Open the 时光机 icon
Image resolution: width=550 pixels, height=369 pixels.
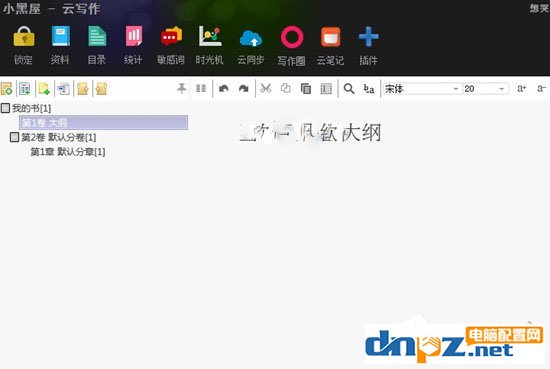pos(210,36)
